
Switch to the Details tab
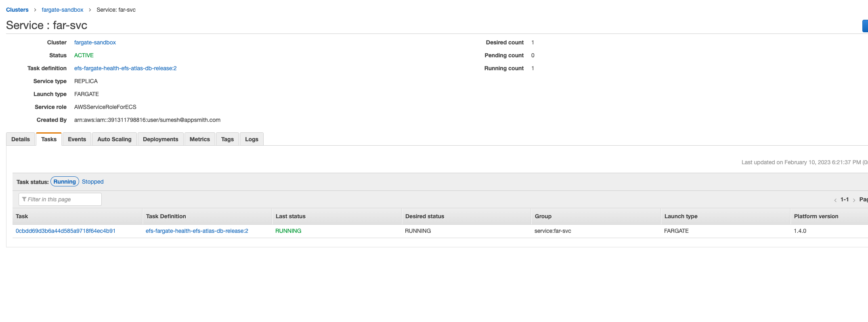21,139
